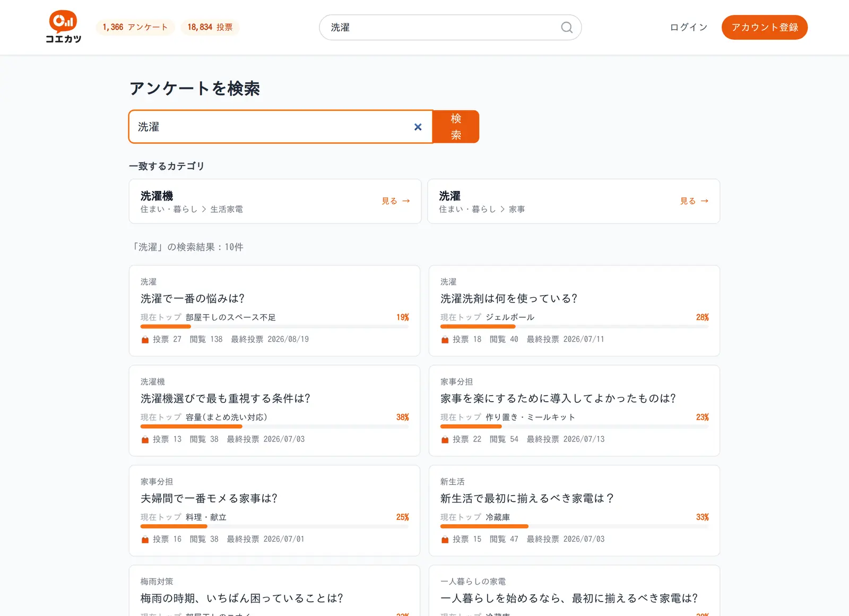Screen dimensions: 849x616
Task: Click the 18,834 投票 badge
Action: [x=210, y=27]
